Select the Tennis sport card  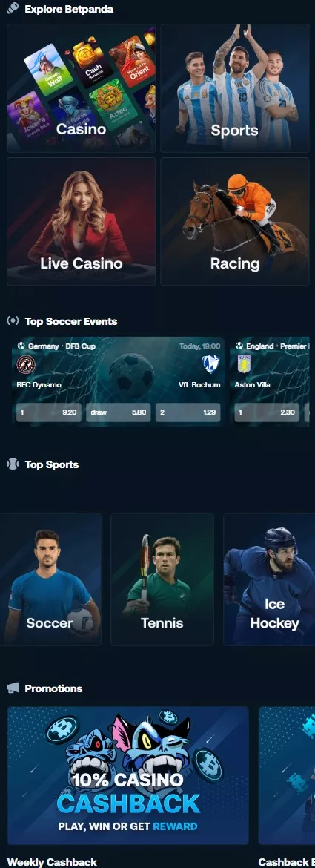[162, 579]
